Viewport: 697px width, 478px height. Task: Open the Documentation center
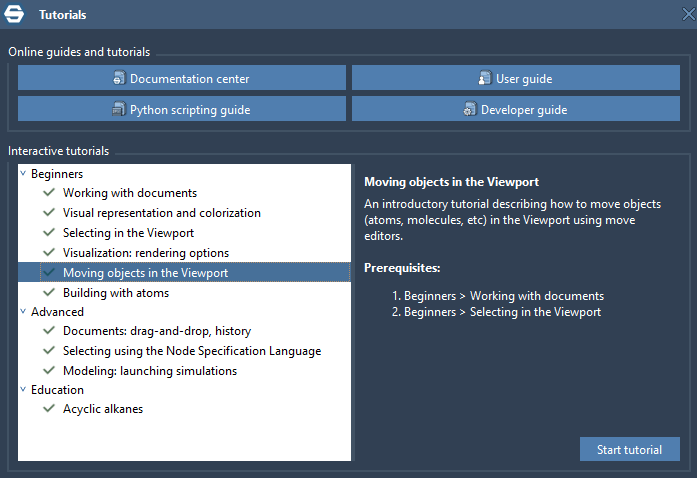pos(182,78)
